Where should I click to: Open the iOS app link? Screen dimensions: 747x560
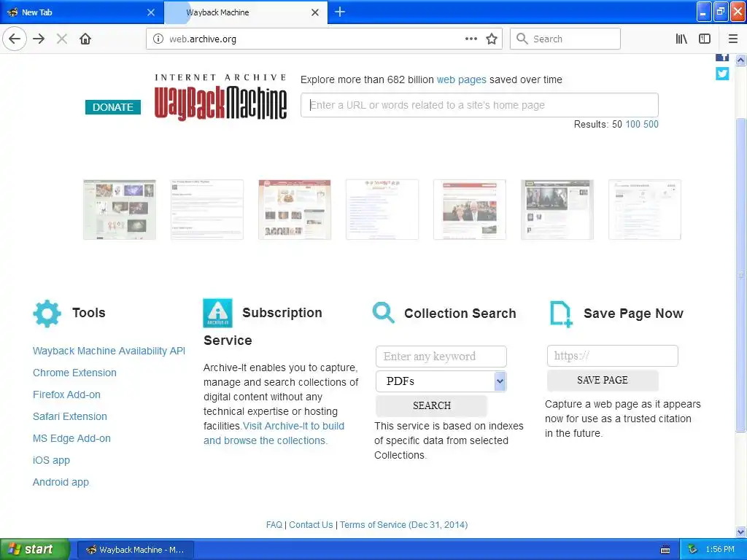click(51, 461)
